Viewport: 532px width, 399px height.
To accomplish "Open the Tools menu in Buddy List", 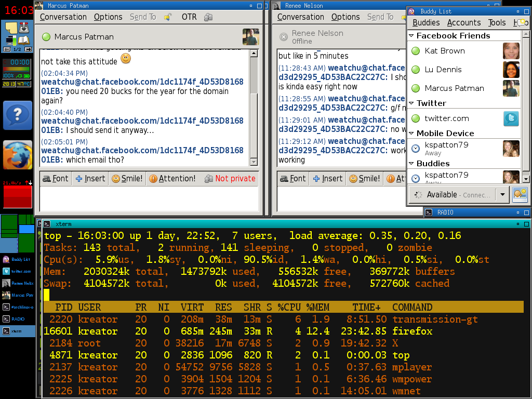I will [497, 23].
